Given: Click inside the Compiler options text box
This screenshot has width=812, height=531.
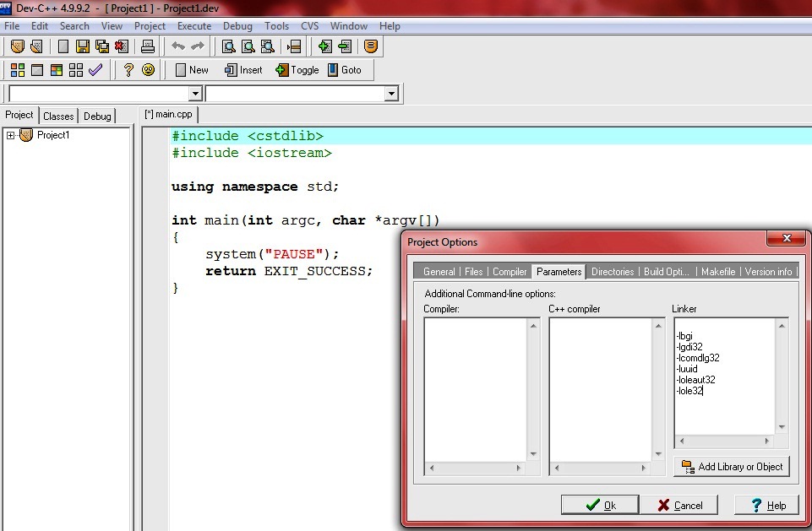Looking at the screenshot, I should pyautogui.click(x=476, y=390).
